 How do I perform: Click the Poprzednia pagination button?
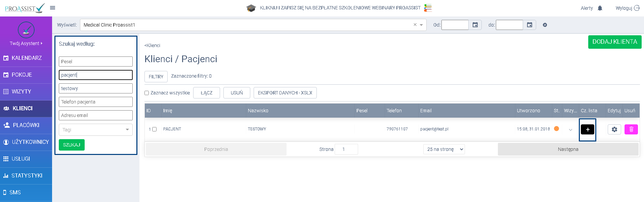pyautogui.click(x=216, y=149)
